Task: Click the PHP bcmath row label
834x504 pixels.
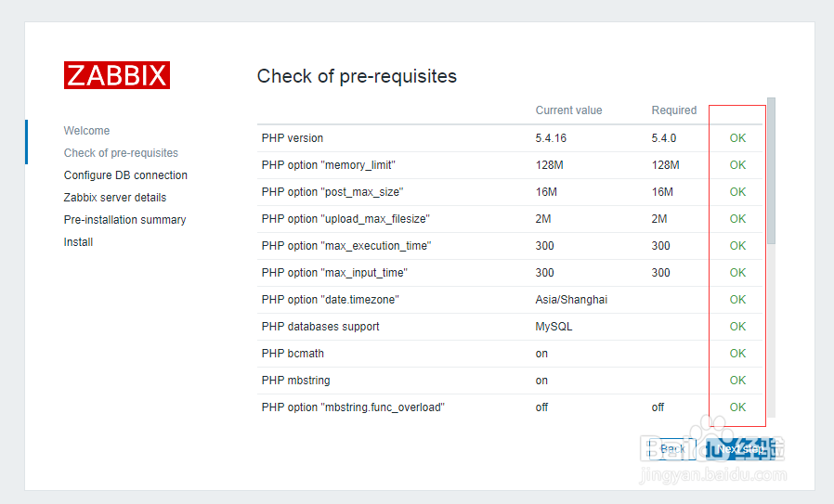Action: tap(293, 354)
